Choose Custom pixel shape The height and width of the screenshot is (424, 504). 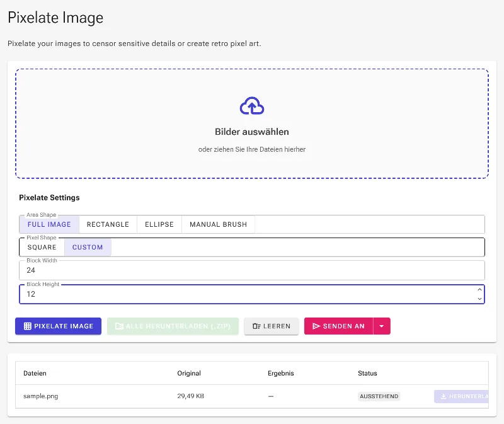88,247
